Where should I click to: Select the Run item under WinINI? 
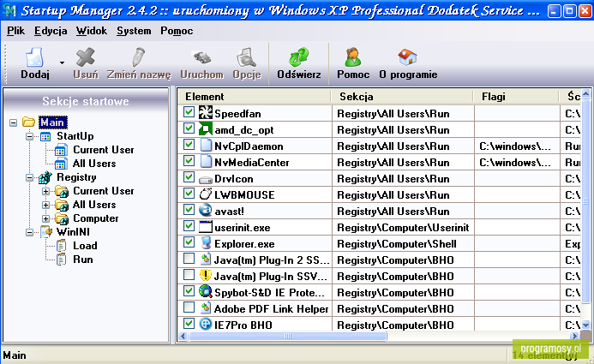[82, 260]
